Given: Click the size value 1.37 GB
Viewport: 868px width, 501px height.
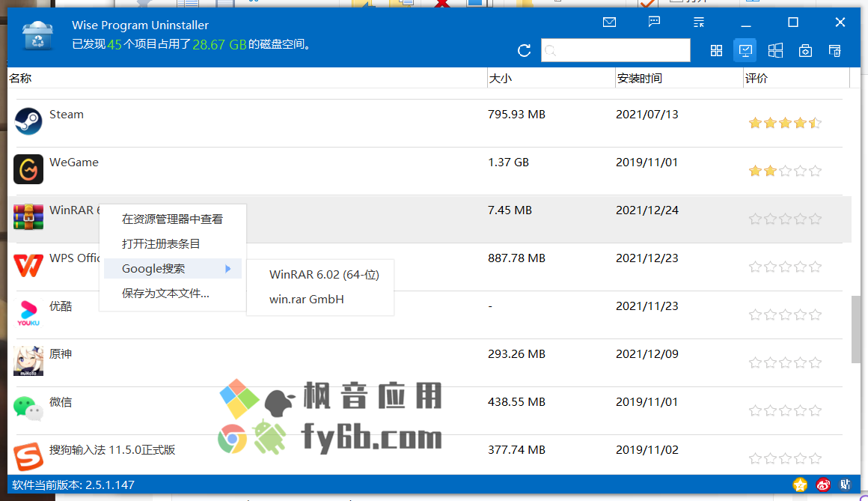Looking at the screenshot, I should click(508, 163).
